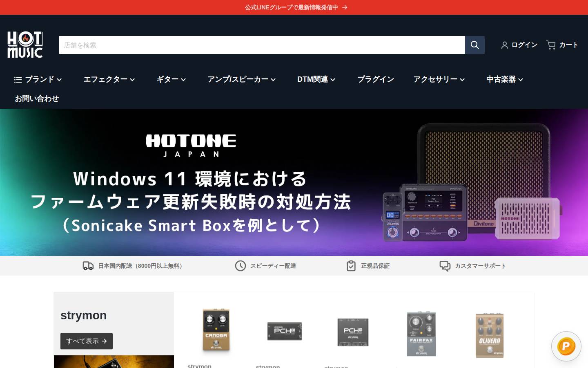The image size is (588, 368).
Task: Click the delivery truck icon
Action: click(88, 266)
